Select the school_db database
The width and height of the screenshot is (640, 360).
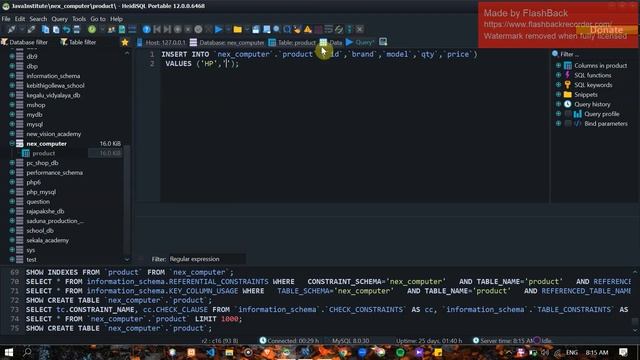coord(40,231)
